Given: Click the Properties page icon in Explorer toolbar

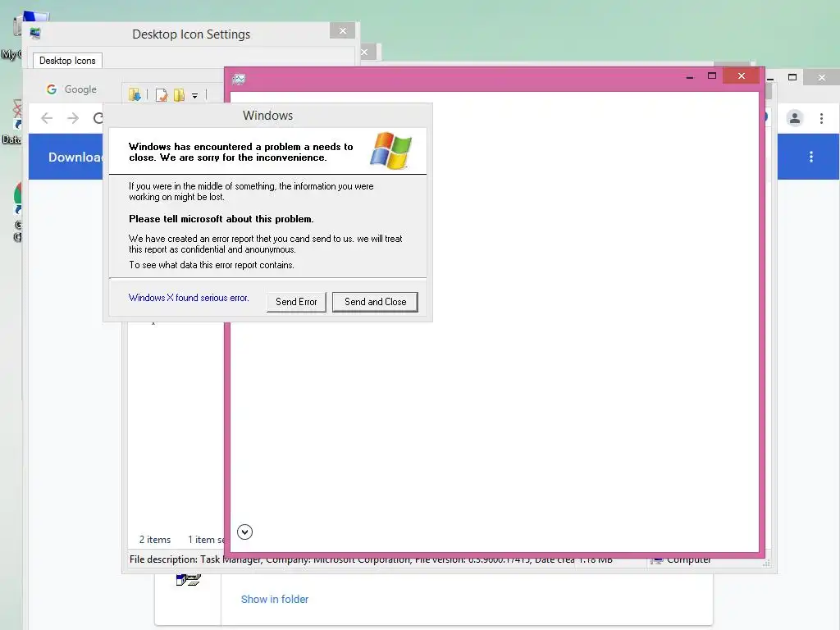Looking at the screenshot, I should (162, 95).
